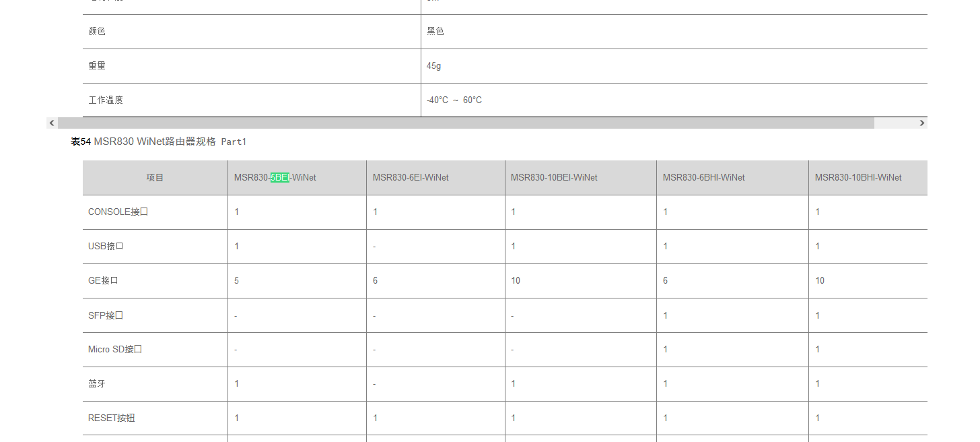Click GE接口 value 5 for MSR830-5BEI-WiNet

237,281
